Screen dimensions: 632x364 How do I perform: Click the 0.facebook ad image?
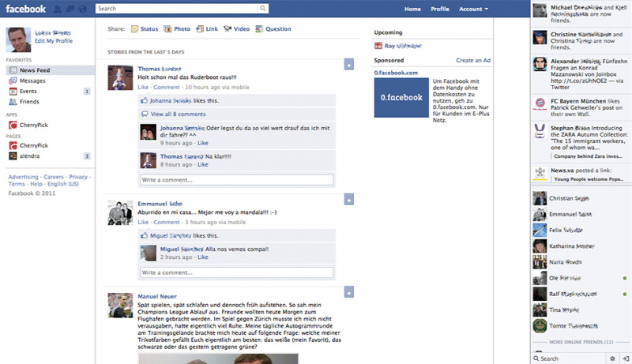click(x=401, y=98)
